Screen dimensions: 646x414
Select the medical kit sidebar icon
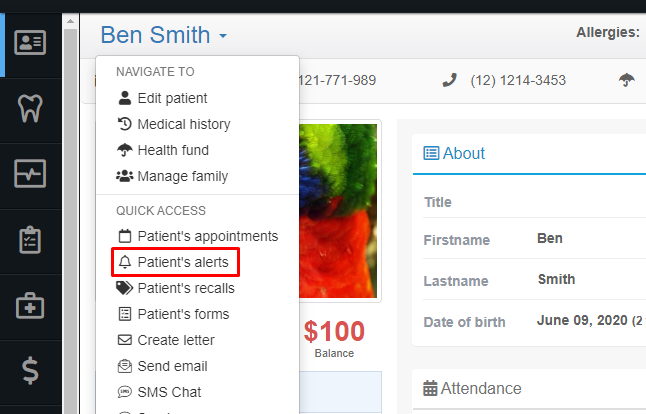(30, 306)
